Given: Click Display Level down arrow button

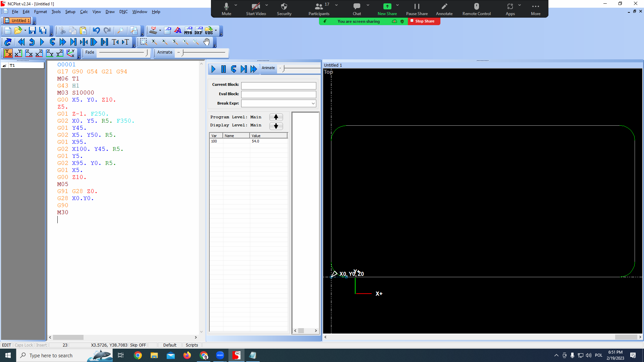Looking at the screenshot, I should click(276, 126).
